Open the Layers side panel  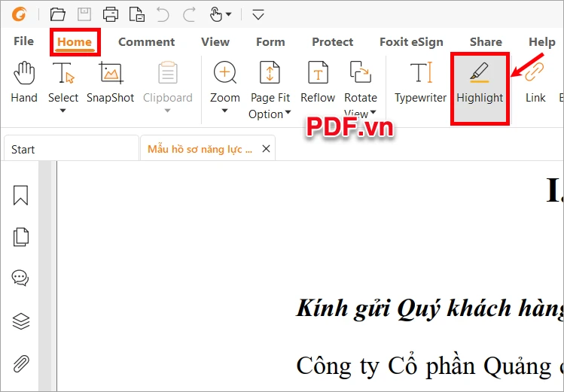tap(20, 321)
